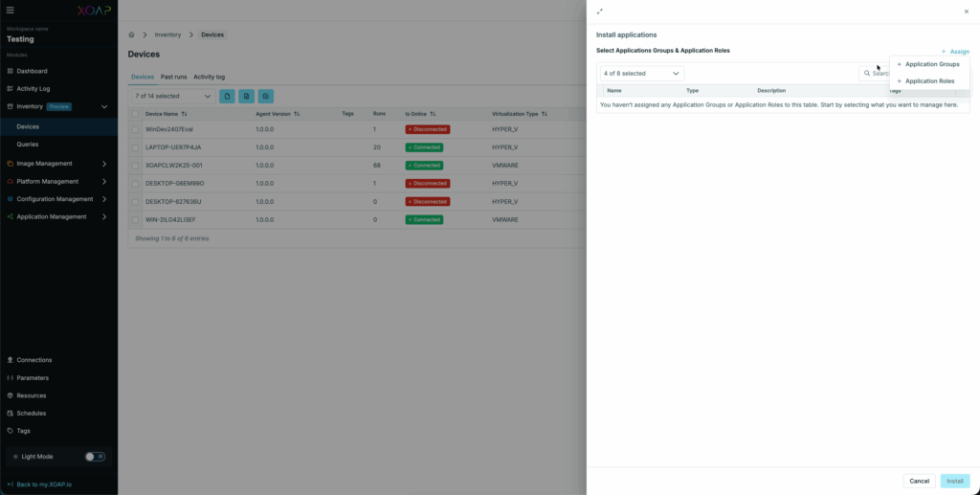Click the Install button

point(955,482)
